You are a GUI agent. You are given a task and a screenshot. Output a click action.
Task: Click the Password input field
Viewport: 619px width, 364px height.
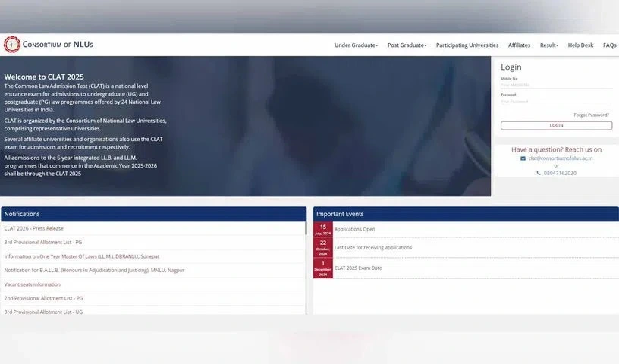[x=556, y=102]
